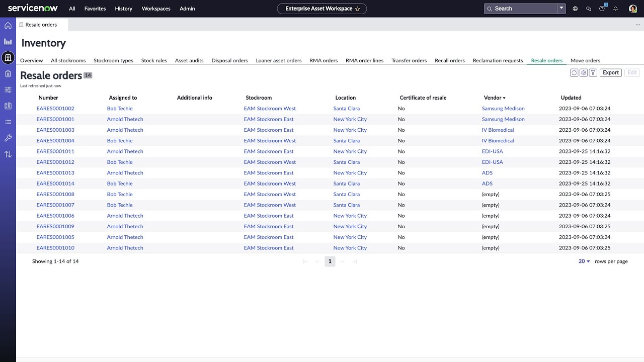Sort by the Number column header
The height and width of the screenshot is (362, 644).
[48, 98]
